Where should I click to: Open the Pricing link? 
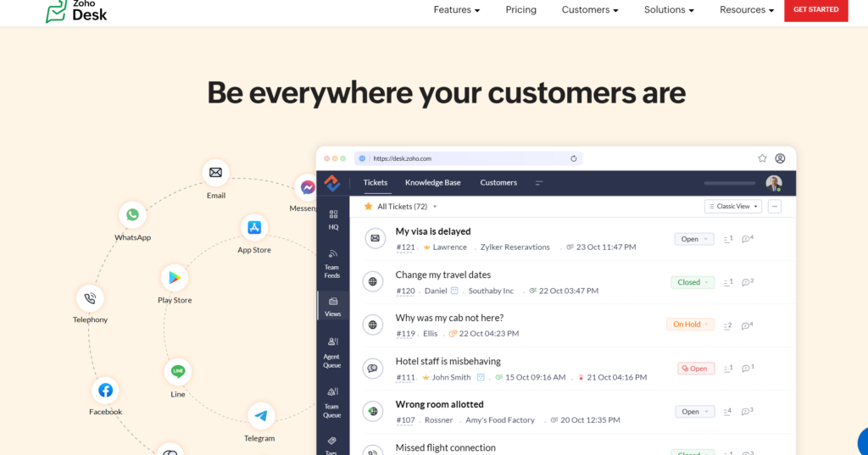(520, 10)
